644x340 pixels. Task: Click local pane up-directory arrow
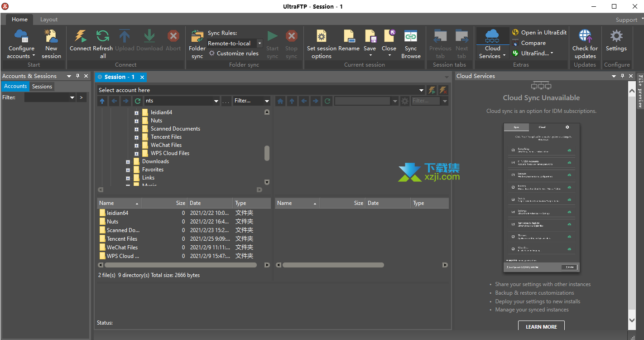[102, 101]
